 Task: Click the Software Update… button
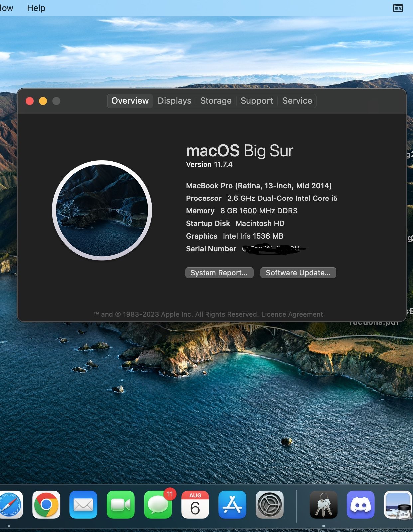(298, 273)
